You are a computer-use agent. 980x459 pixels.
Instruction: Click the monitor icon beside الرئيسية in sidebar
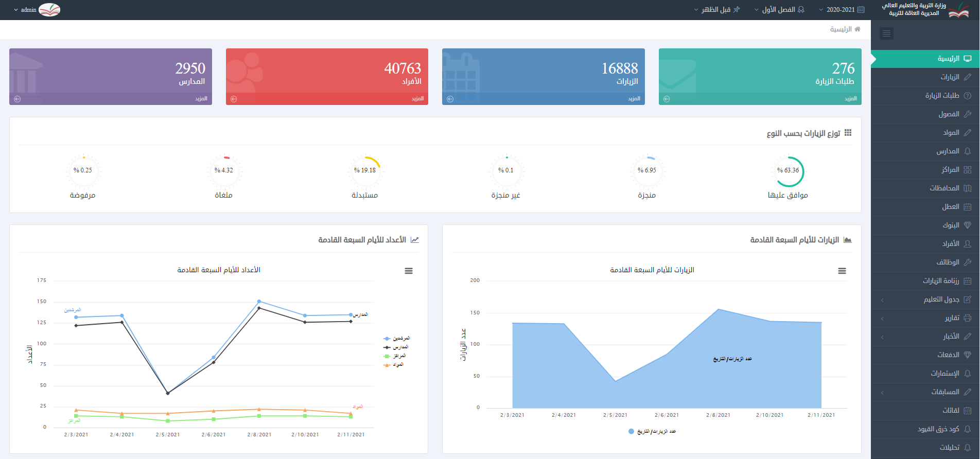click(968, 59)
